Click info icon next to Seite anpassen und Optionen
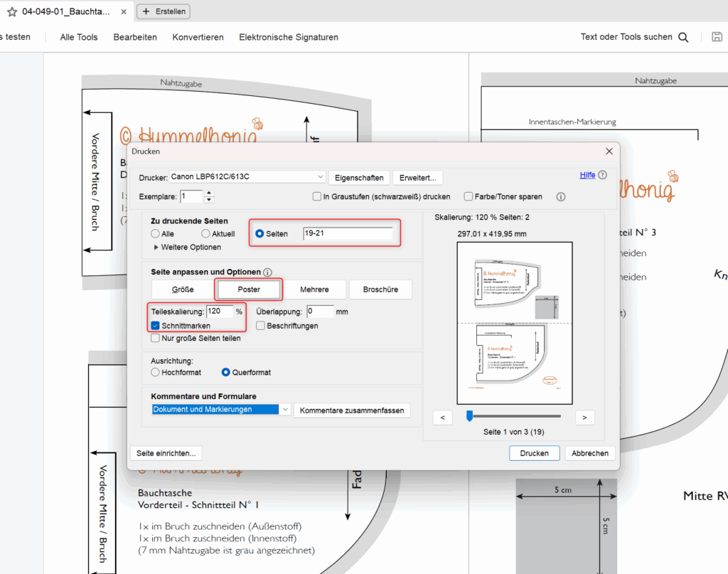 (x=267, y=272)
